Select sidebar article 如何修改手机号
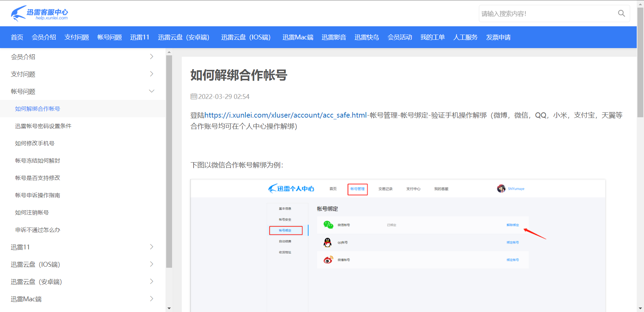644x312 pixels. [35, 143]
